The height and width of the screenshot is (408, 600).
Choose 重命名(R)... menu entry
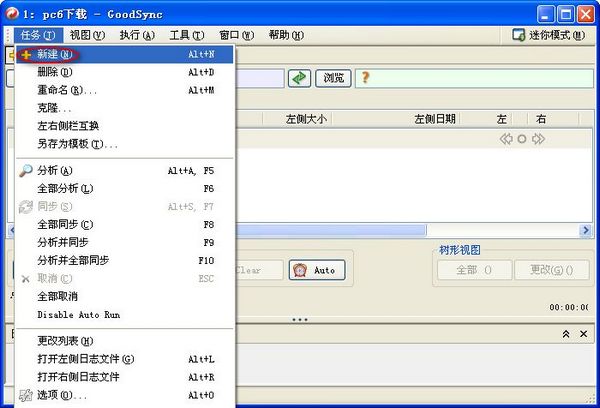(124, 90)
